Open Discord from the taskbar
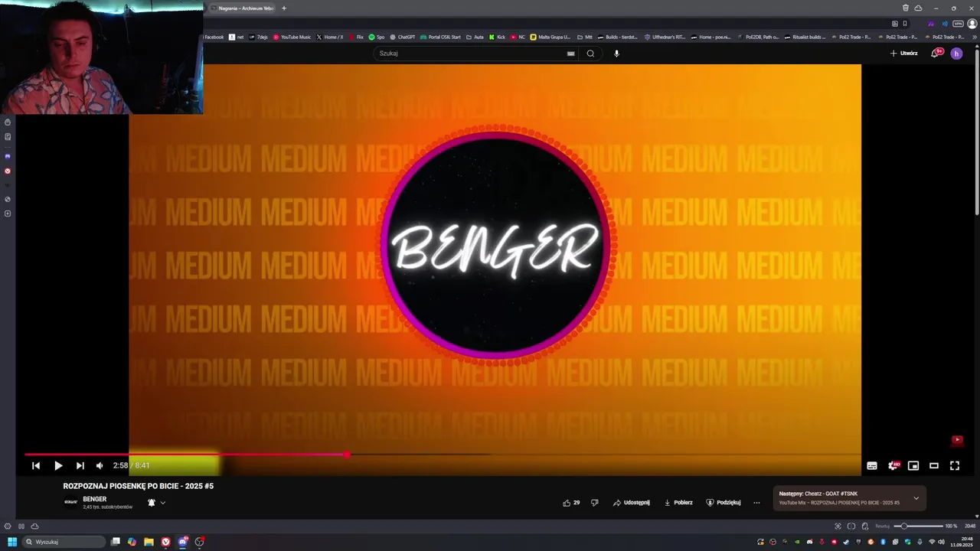This screenshot has height=551, width=980. click(x=183, y=542)
